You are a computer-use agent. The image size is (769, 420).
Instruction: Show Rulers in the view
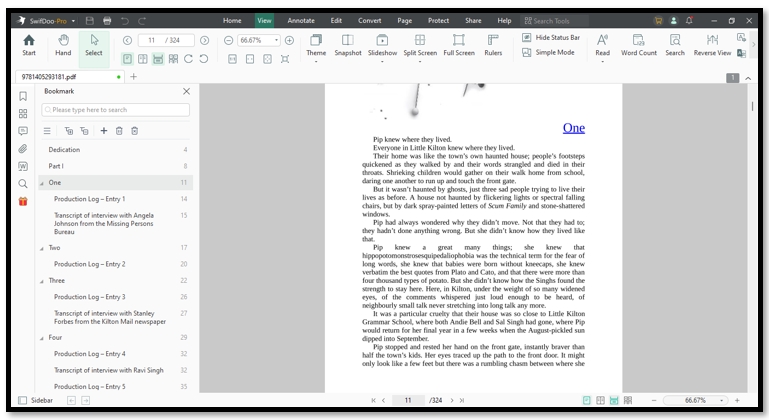[x=493, y=45]
